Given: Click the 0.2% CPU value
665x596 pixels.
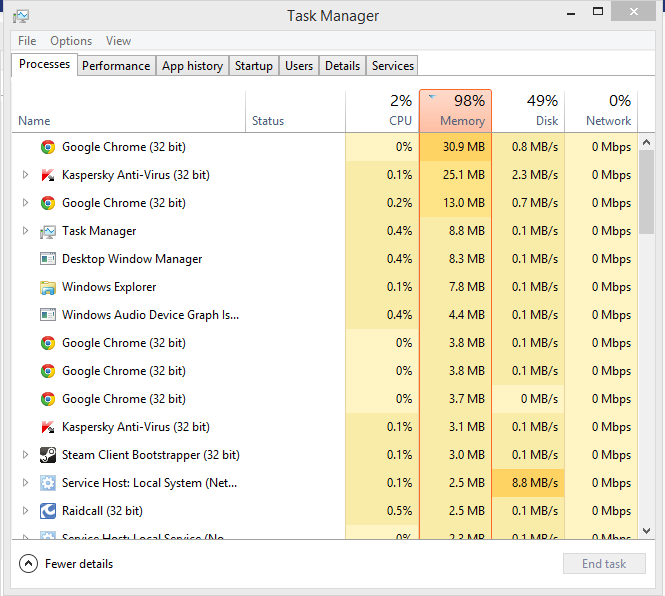Looking at the screenshot, I should pos(399,203).
